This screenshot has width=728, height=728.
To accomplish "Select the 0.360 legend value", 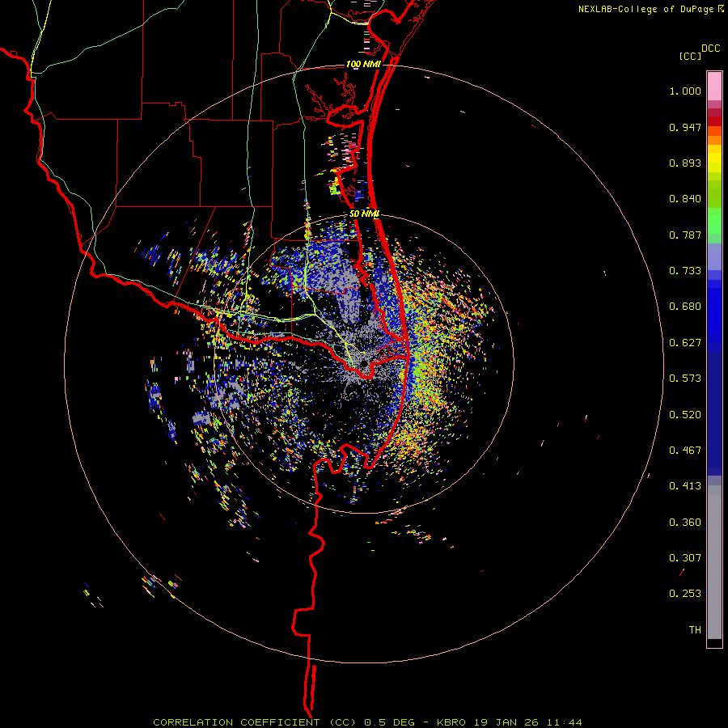I will tap(685, 523).
